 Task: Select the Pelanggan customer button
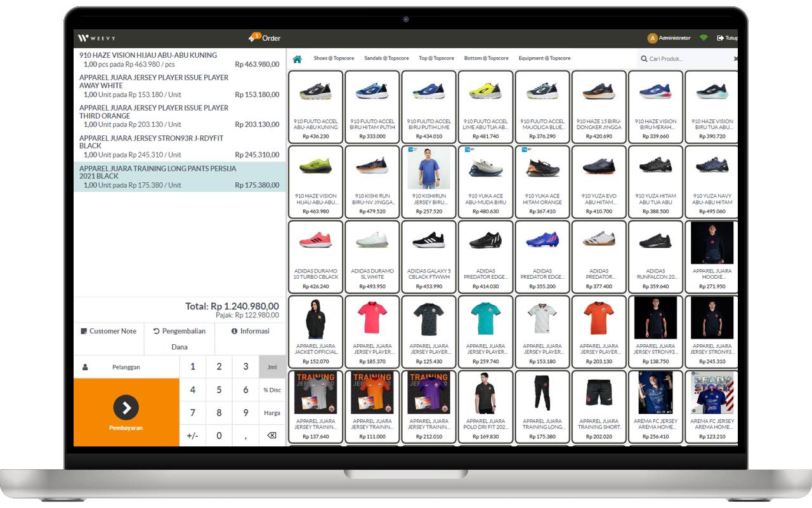126,367
